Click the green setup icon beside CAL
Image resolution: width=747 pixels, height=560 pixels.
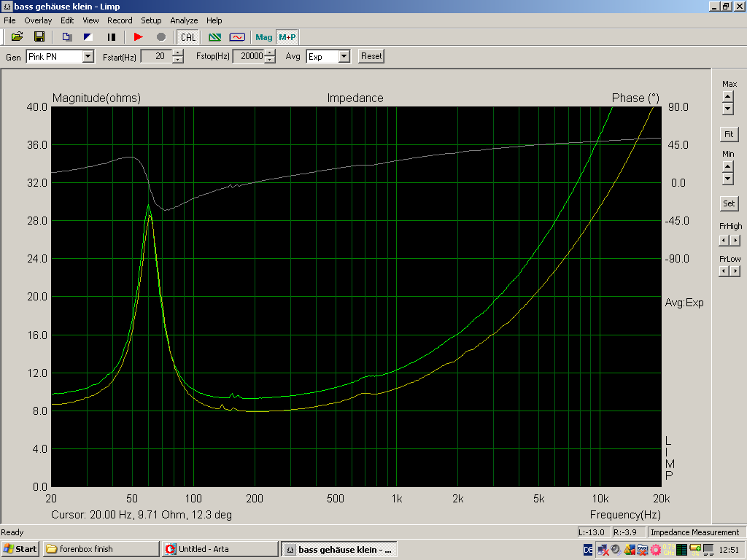point(214,36)
